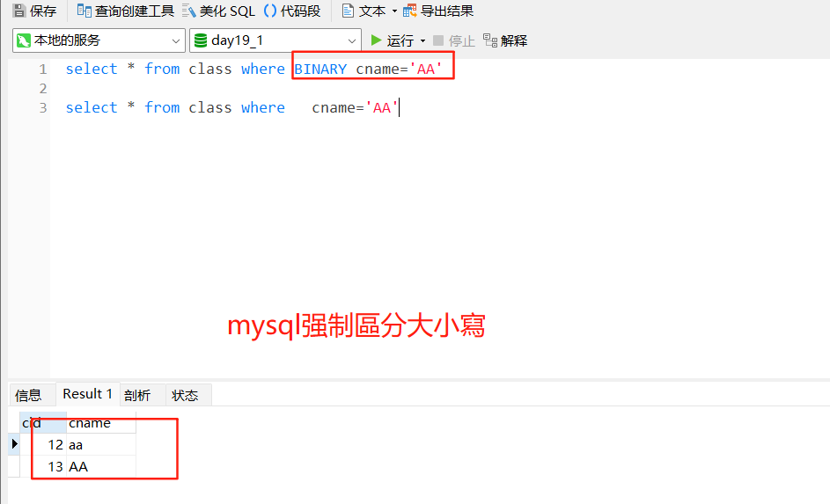
Task: Click the Explain (解释) button
Action: tap(505, 40)
